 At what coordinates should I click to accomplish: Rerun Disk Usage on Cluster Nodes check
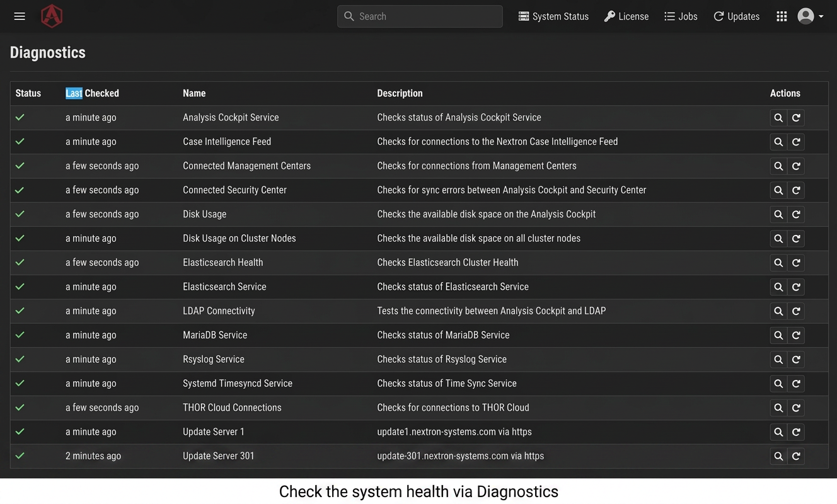click(796, 239)
